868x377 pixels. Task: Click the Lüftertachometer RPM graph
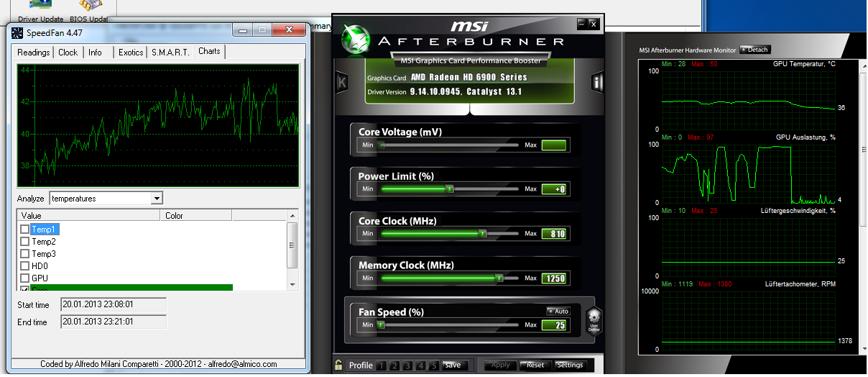point(749,319)
